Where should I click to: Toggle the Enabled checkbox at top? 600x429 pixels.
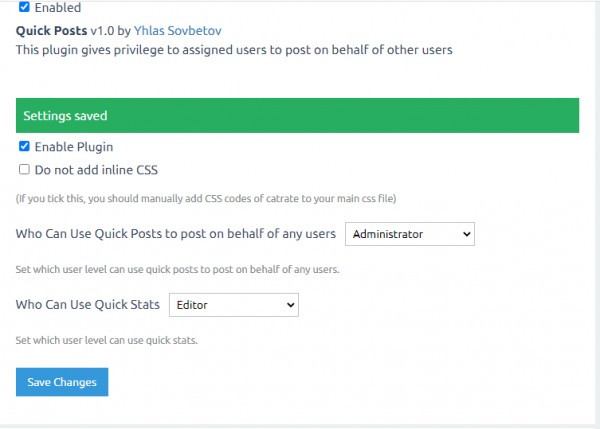[x=24, y=7]
